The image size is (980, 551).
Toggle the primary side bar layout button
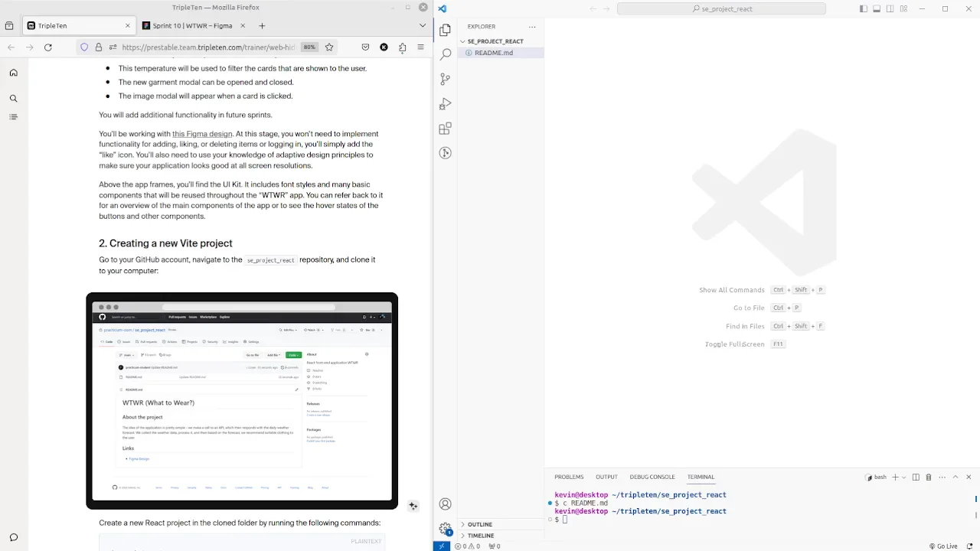tap(864, 8)
